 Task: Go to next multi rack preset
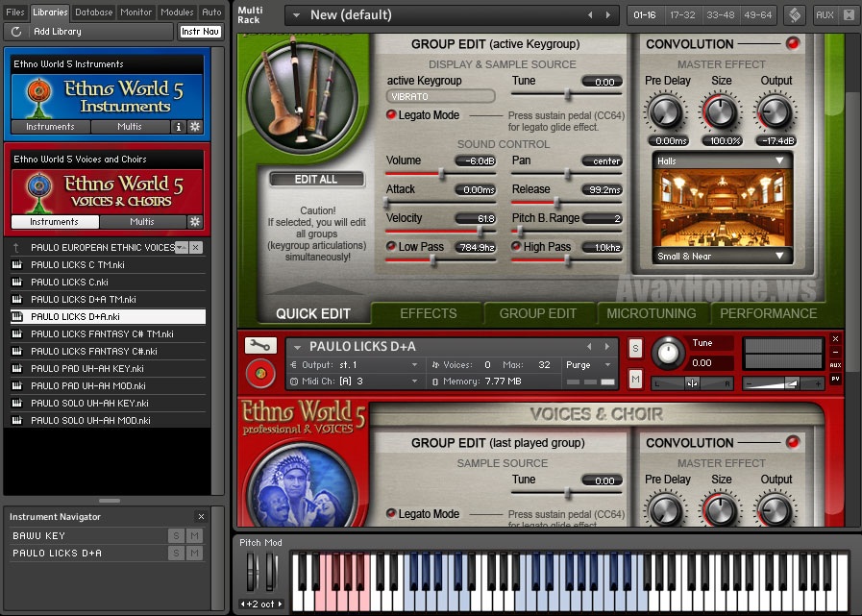(x=608, y=14)
